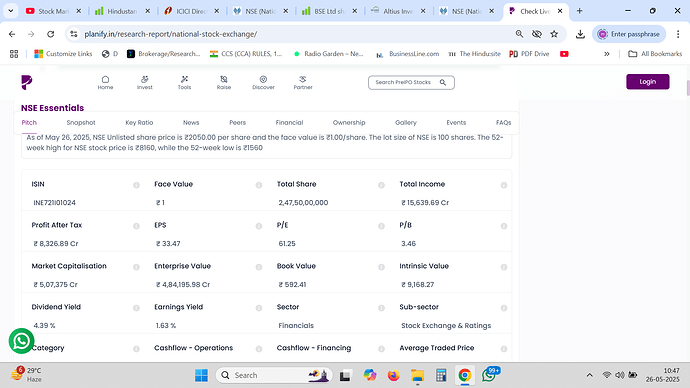Screen dimensions: 690x388
Task: Switch to the News tab
Action: [x=191, y=123]
